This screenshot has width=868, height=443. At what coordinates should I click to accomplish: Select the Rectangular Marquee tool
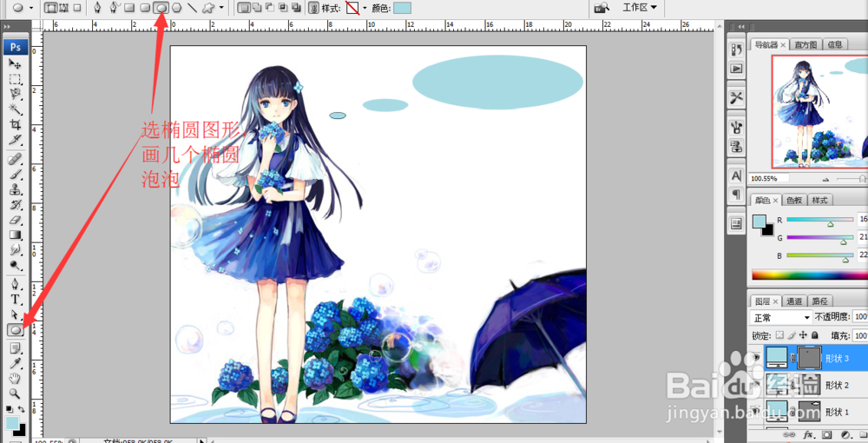click(15, 79)
